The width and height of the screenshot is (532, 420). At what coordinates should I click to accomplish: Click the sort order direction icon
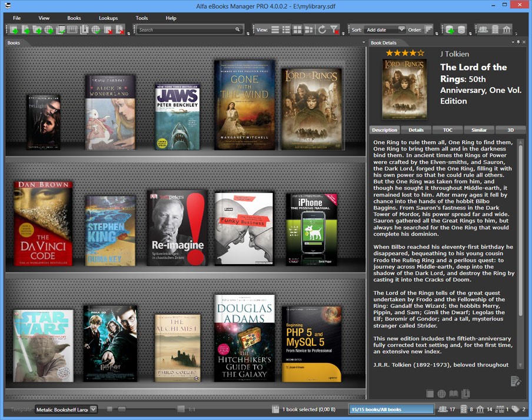click(428, 29)
